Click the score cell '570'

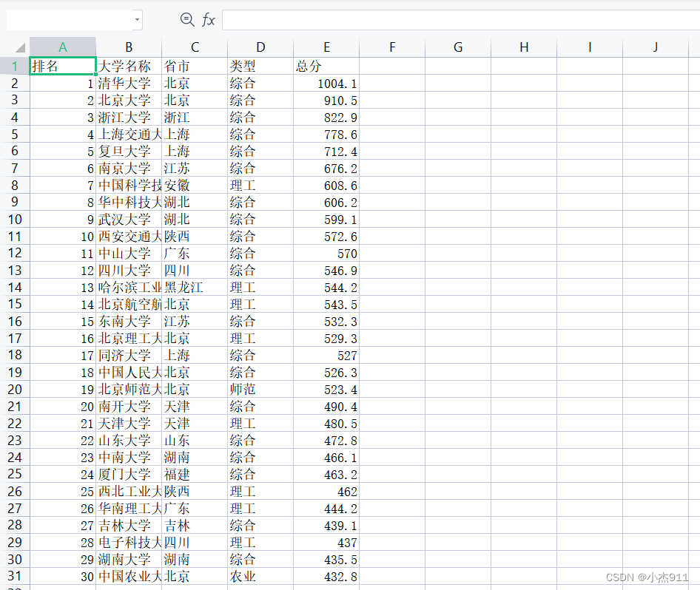[326, 253]
